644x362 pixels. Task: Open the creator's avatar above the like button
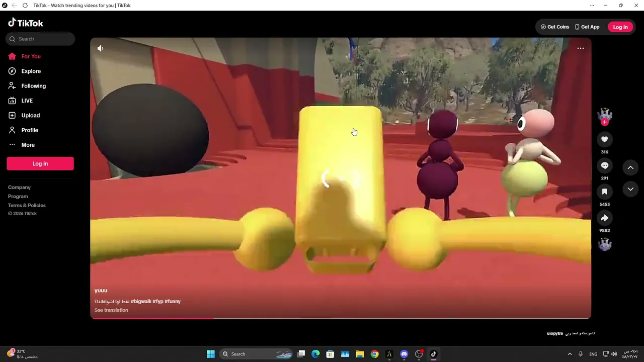(605, 115)
